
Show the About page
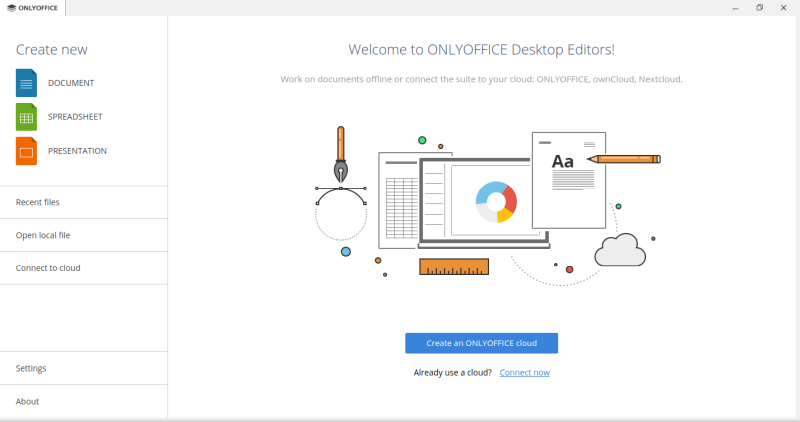[27, 401]
